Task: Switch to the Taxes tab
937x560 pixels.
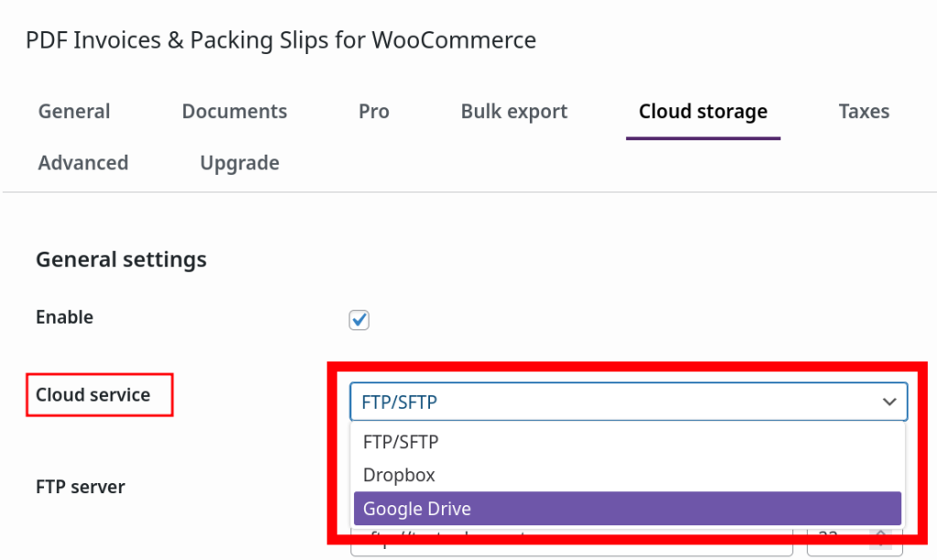Action: point(864,112)
